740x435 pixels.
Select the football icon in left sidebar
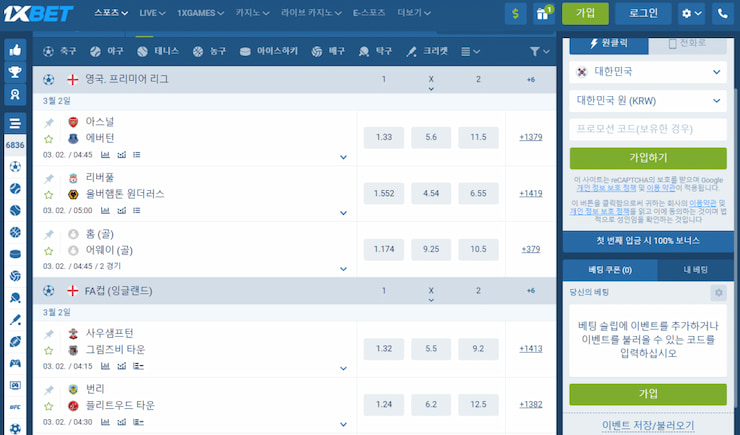coord(15,167)
